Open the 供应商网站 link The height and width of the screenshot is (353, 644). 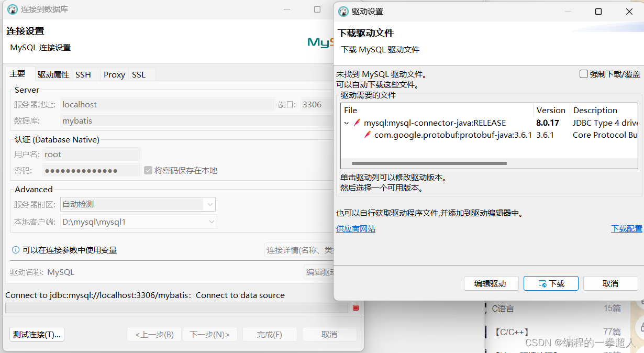[x=356, y=229]
